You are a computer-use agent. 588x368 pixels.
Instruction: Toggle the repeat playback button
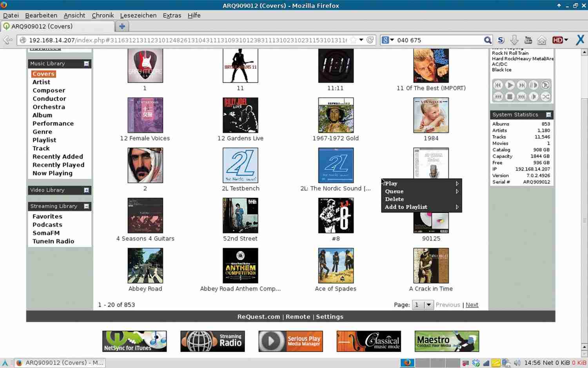pyautogui.click(x=545, y=85)
